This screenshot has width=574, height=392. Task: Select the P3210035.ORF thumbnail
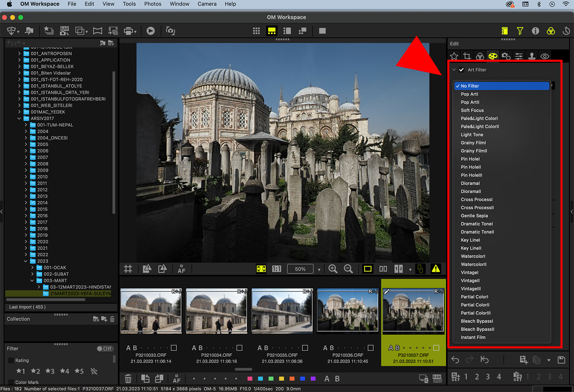pyautogui.click(x=282, y=310)
